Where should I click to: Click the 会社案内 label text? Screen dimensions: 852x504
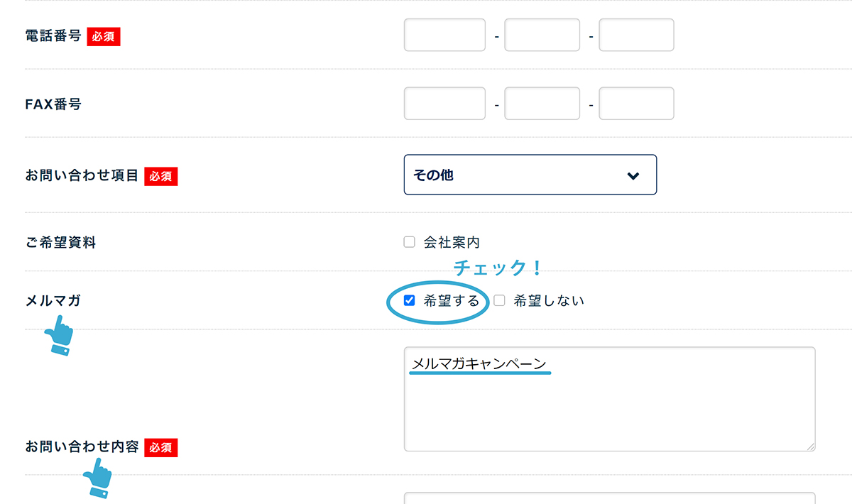[x=452, y=243]
